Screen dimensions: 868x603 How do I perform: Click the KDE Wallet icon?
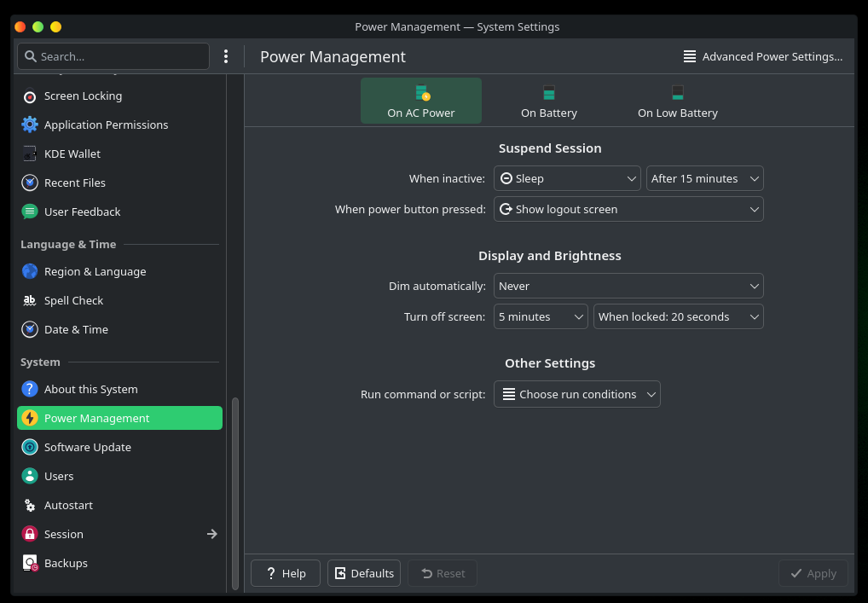[30, 154]
